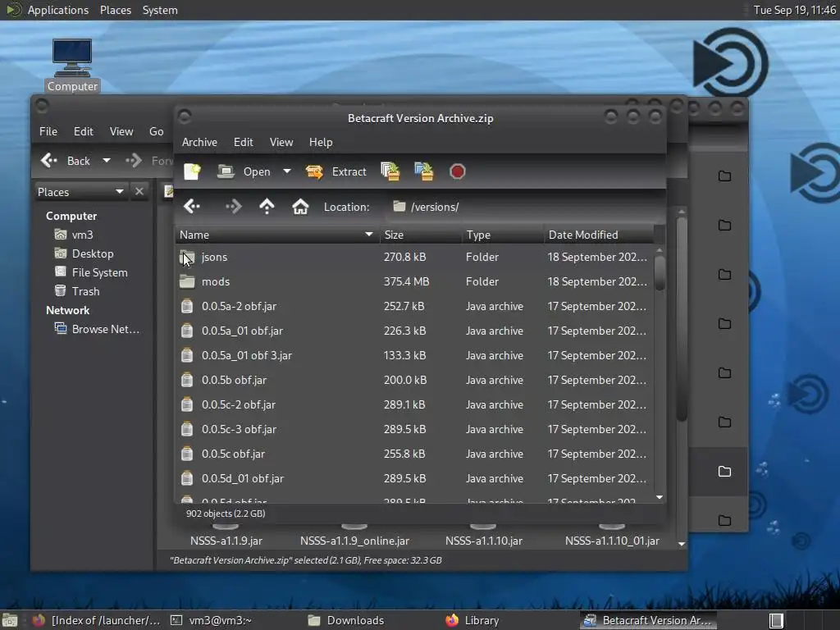
Task: Select the 0.0.5c obf.jar file
Action: (x=414, y=454)
